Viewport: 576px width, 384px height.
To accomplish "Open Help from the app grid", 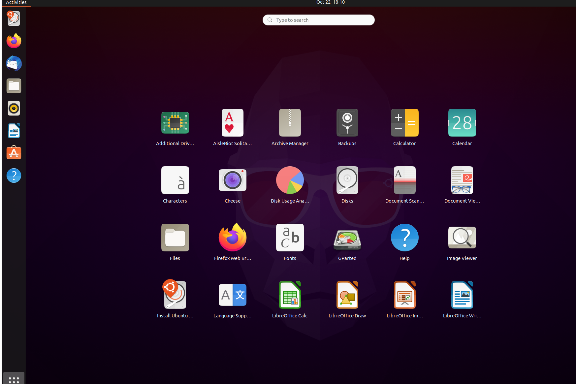I will (404, 238).
